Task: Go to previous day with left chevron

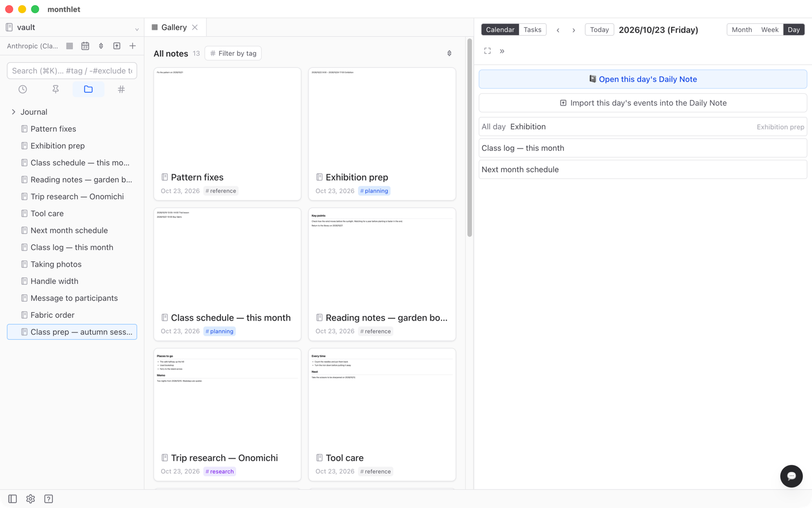Action: click(x=558, y=30)
